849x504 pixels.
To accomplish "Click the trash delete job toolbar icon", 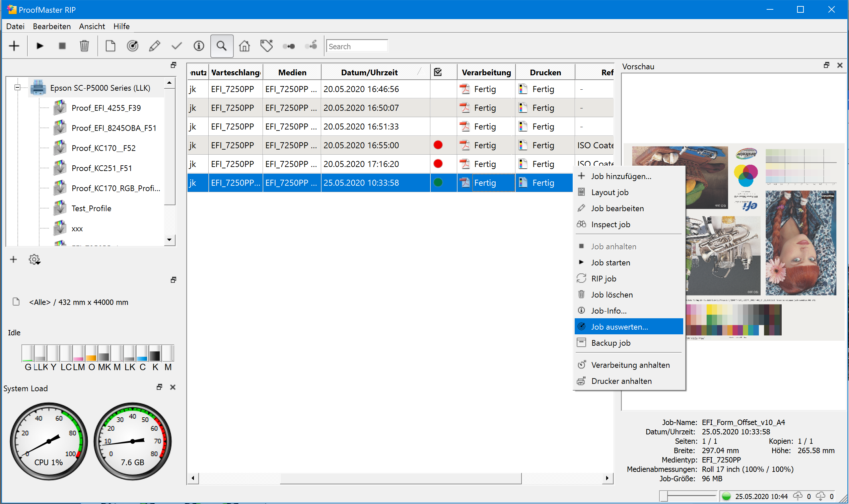I will pyautogui.click(x=84, y=46).
